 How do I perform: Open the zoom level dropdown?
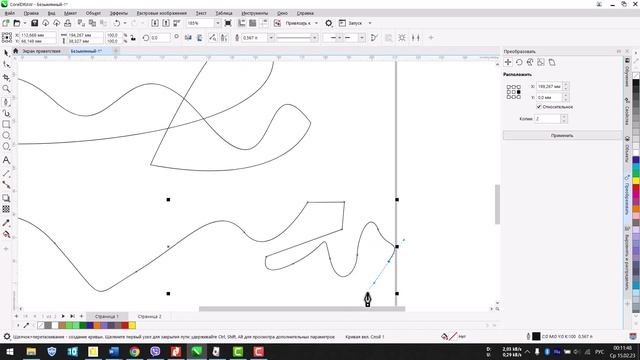(x=217, y=23)
